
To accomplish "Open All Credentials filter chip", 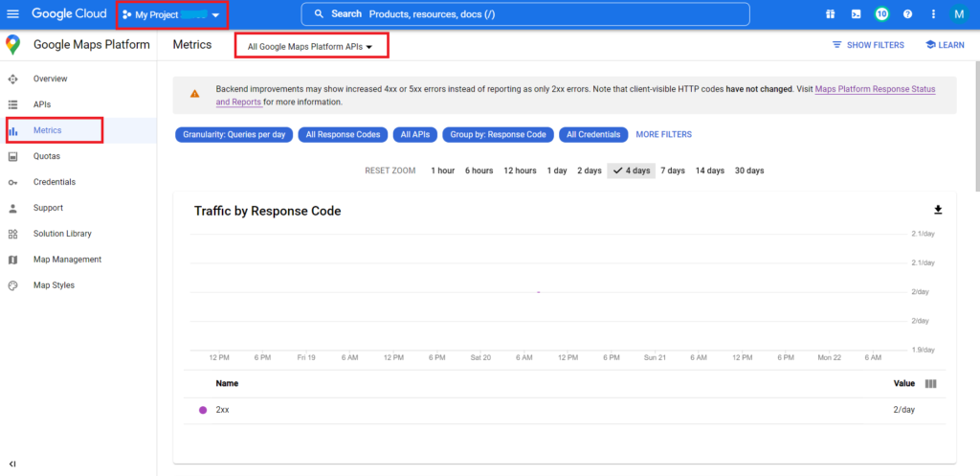I will 593,134.
